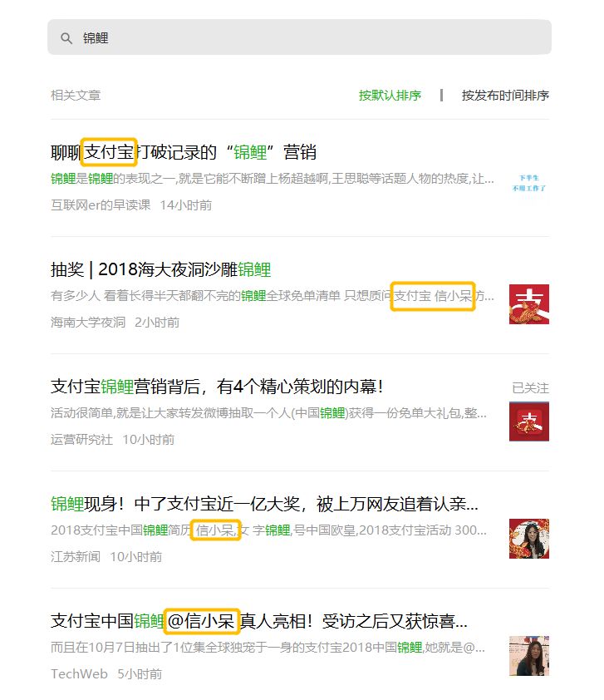Image resolution: width=604 pixels, height=700 pixels.
Task: Open thumbnail of 运营研究社 article
Action: pos(529,421)
